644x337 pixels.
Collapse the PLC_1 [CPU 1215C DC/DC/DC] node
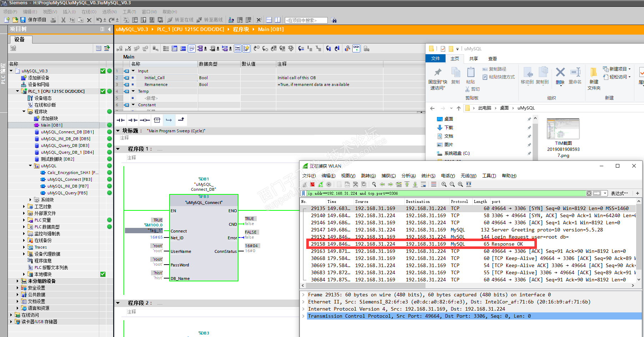click(17, 91)
